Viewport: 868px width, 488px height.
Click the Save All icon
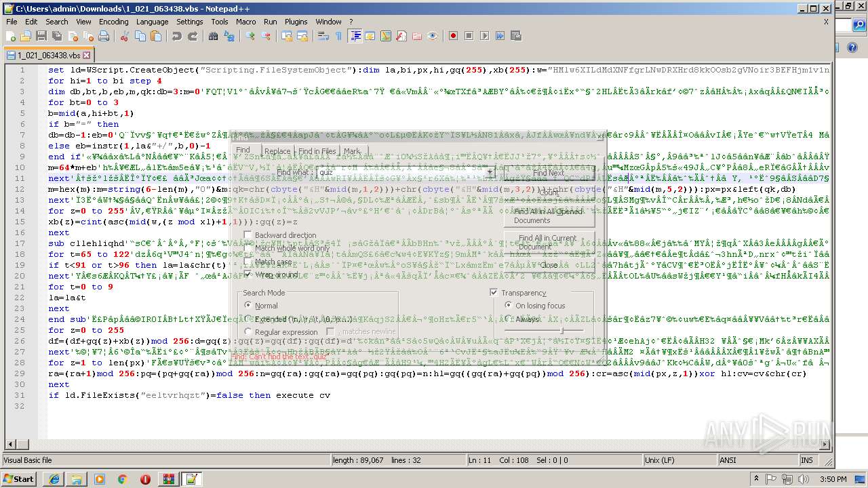(56, 36)
